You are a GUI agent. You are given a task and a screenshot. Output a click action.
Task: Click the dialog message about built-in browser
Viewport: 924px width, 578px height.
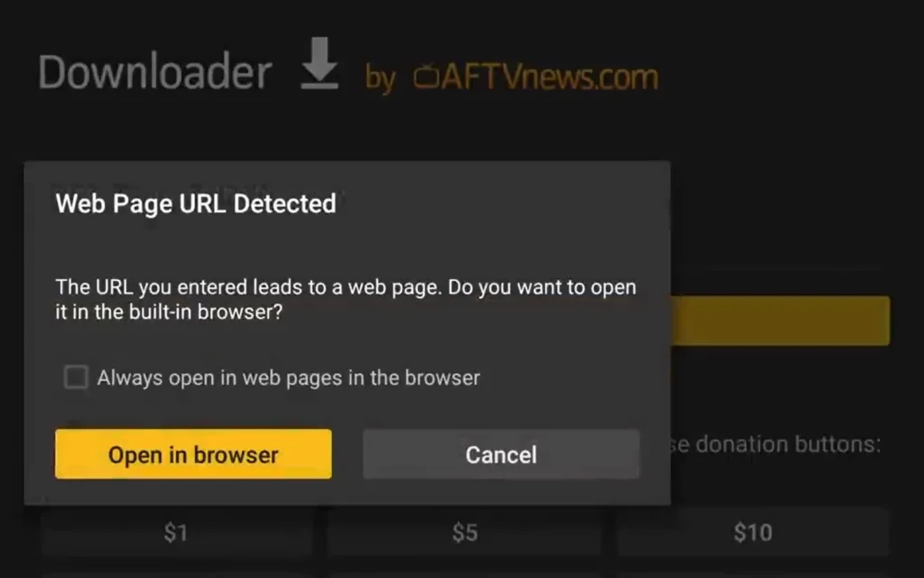[346, 299]
